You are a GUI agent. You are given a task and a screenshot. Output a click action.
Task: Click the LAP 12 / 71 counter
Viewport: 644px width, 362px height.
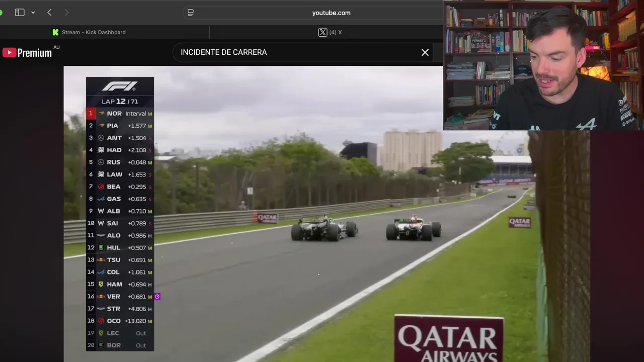(120, 102)
